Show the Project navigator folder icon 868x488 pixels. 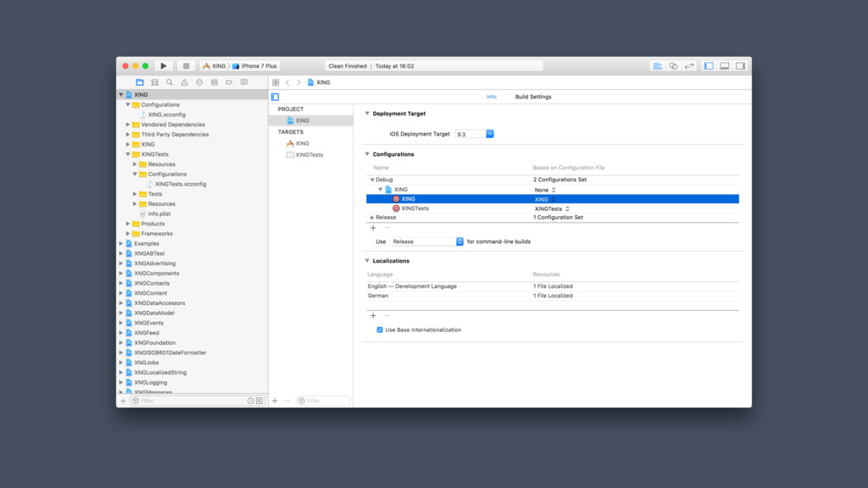(x=140, y=82)
